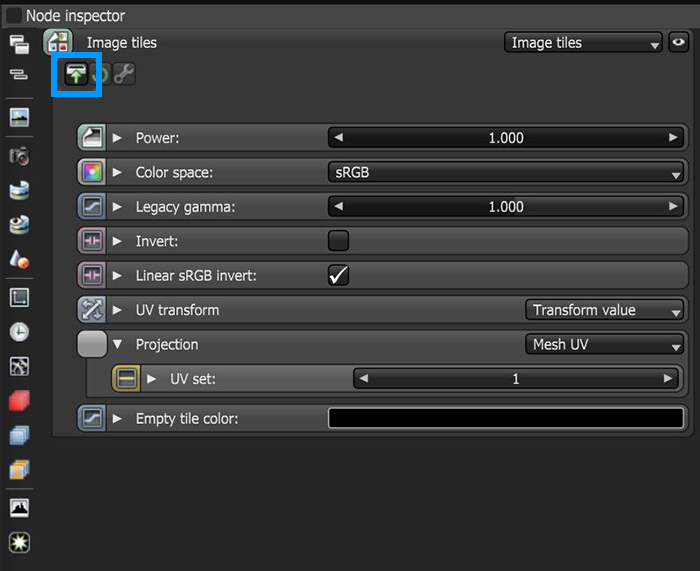Click the green reload circle icon
Image resolution: width=700 pixels, height=571 pixels.
coord(100,74)
